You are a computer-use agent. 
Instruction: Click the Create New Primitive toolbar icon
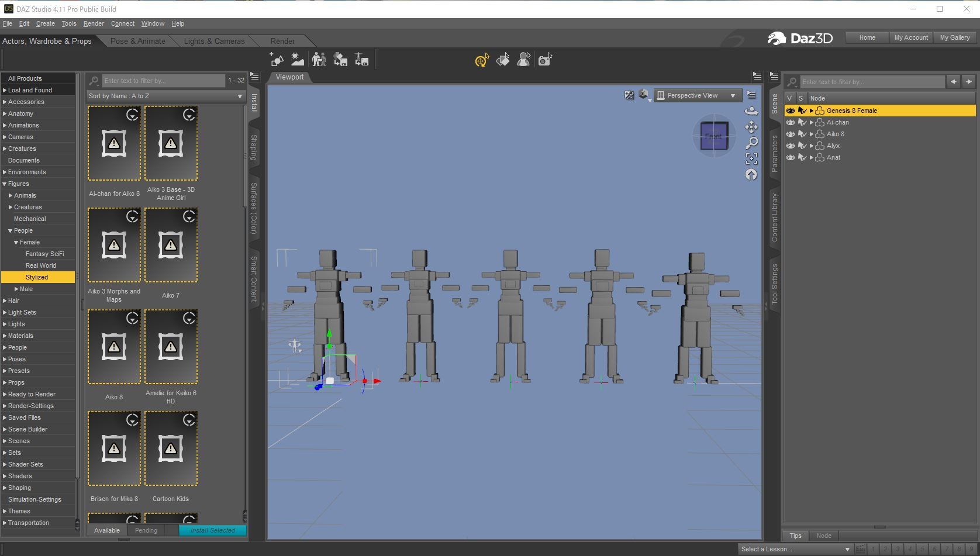pyautogui.click(x=277, y=59)
